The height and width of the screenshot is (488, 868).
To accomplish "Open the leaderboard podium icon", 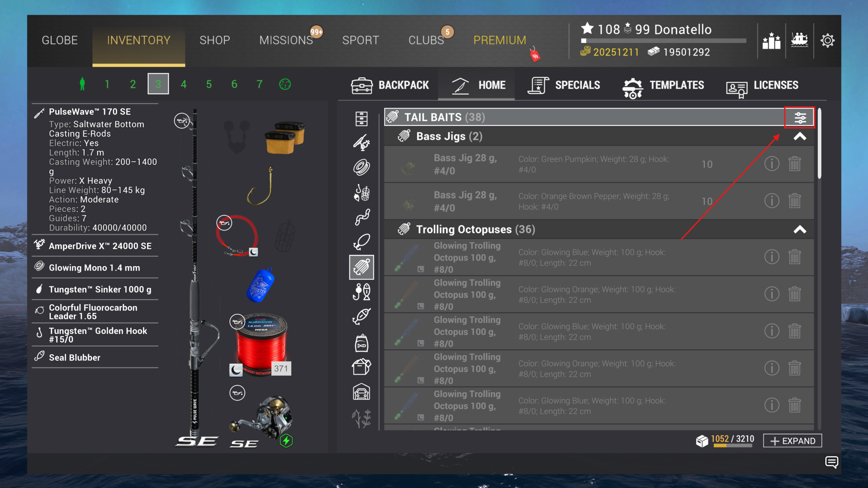I will coord(771,41).
